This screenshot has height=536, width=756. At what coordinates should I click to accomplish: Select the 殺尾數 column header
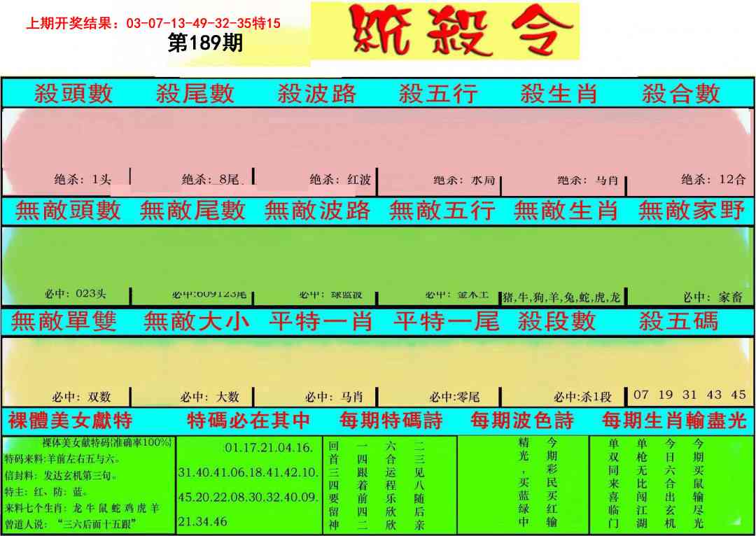[195, 94]
